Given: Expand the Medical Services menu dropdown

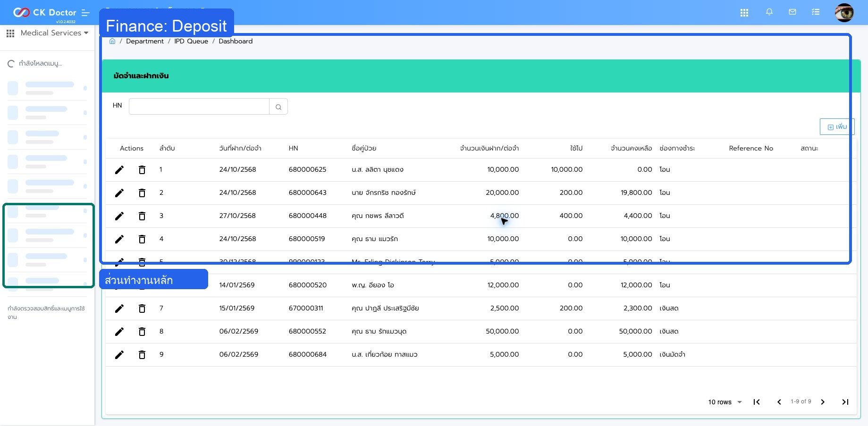Looking at the screenshot, I should [x=54, y=33].
